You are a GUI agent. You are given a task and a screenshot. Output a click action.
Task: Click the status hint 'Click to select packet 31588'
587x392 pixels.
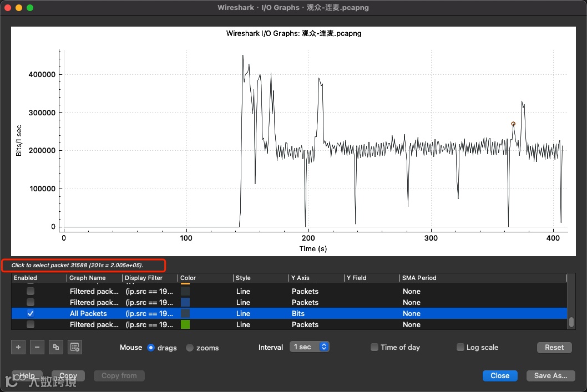coord(77,265)
